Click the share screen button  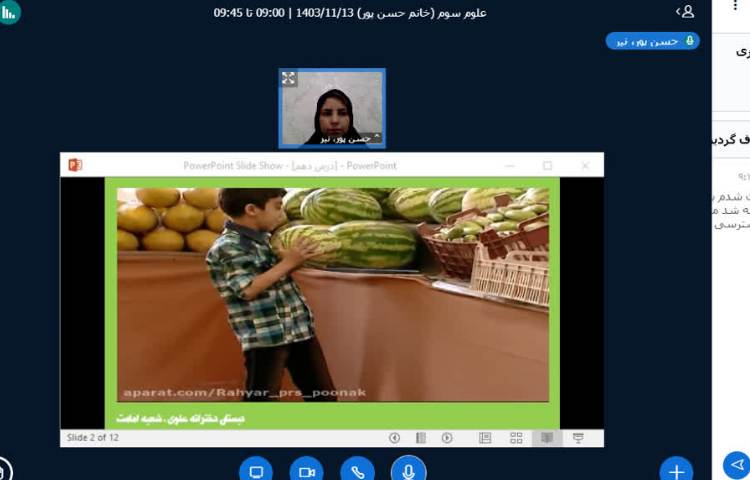[256, 471]
